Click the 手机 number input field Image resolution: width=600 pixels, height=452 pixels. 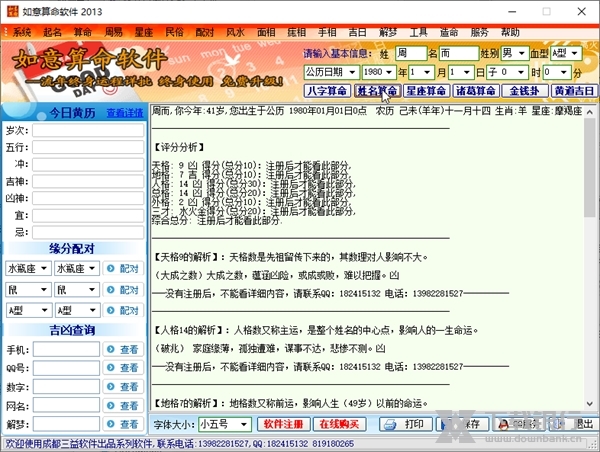[x=67, y=349]
